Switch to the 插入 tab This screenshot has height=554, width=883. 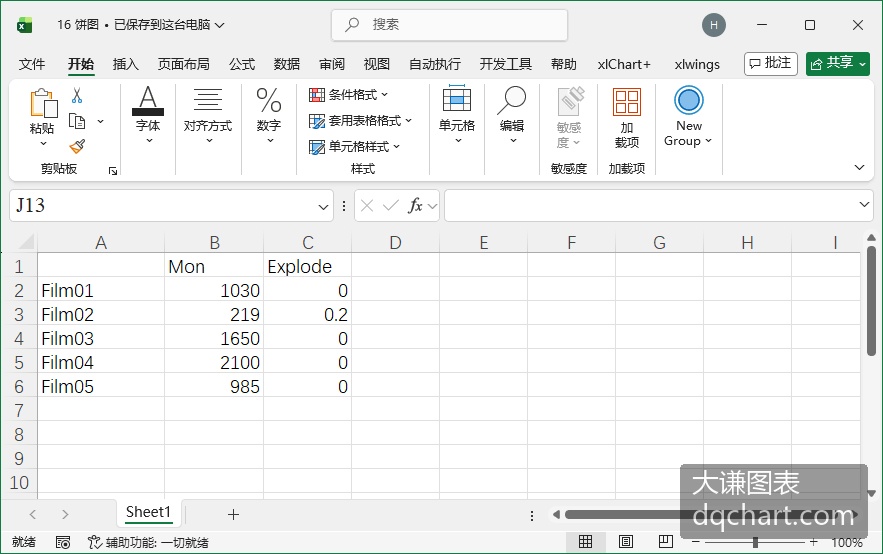125,64
